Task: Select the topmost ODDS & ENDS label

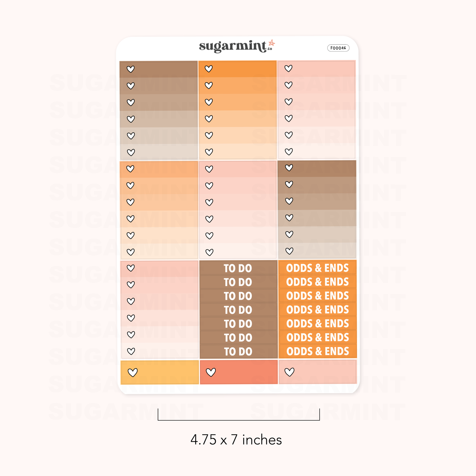Action: coord(317,268)
